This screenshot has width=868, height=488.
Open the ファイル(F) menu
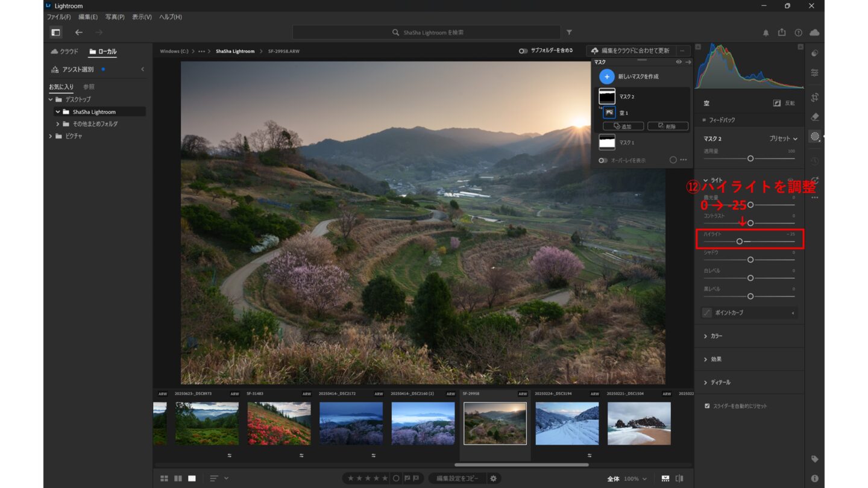(x=59, y=17)
